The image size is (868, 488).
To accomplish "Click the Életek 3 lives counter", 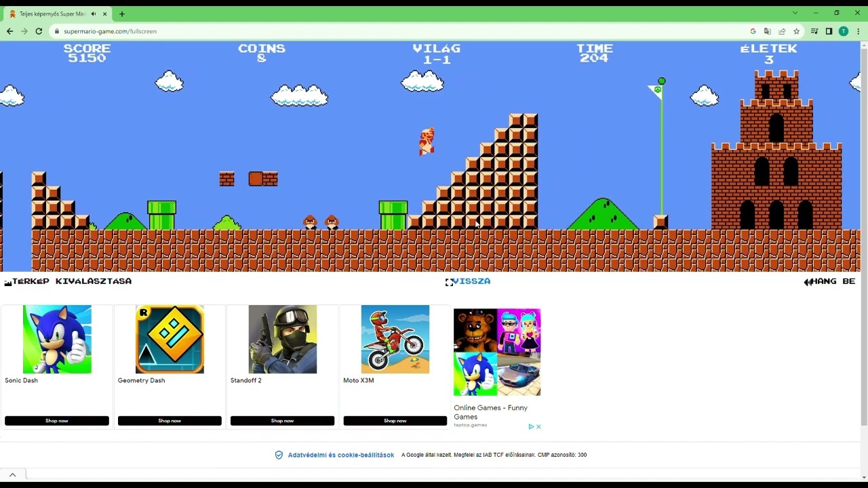I will pyautogui.click(x=769, y=54).
